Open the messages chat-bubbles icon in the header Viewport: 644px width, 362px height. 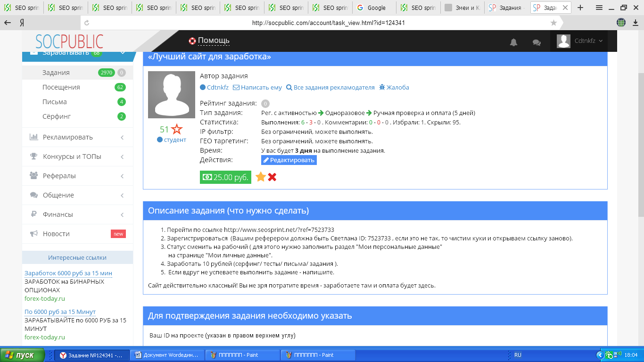click(537, 42)
